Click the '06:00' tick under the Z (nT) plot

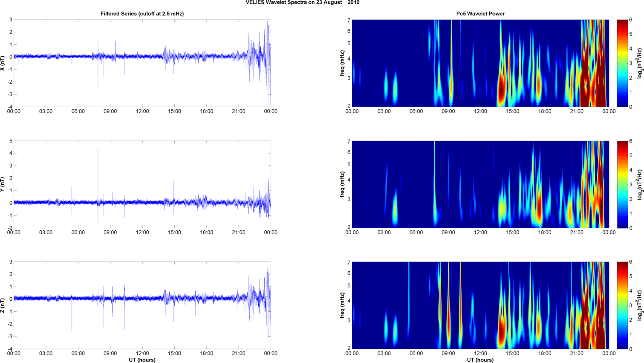(78, 353)
